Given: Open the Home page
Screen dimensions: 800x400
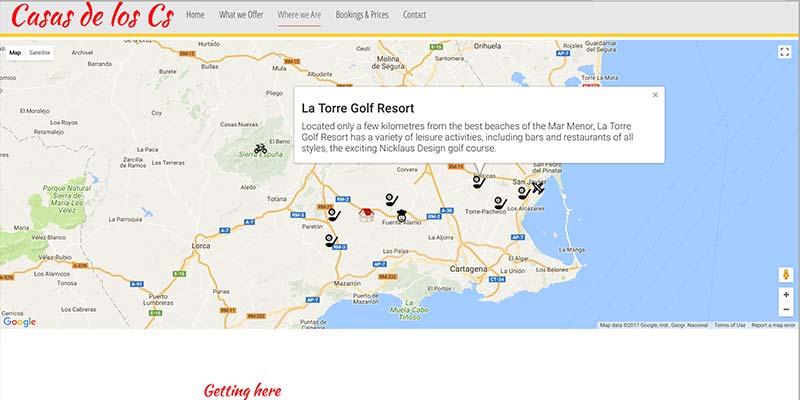Looking at the screenshot, I should tap(195, 15).
